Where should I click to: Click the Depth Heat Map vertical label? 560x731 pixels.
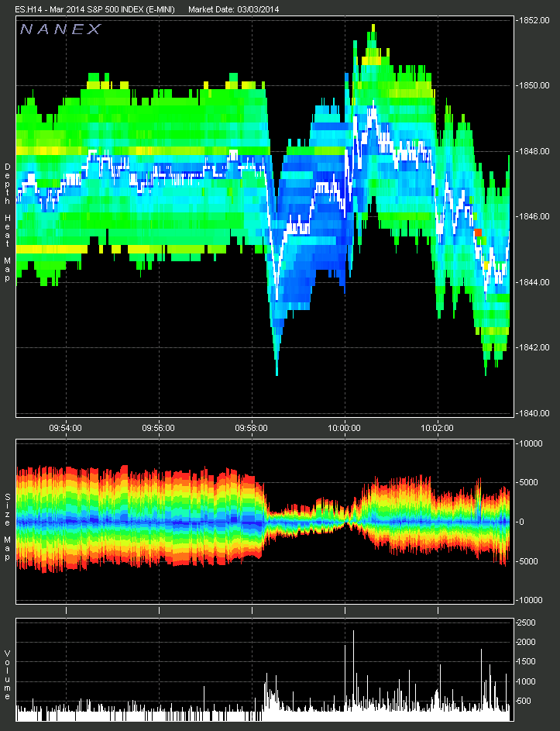[x=7, y=222]
